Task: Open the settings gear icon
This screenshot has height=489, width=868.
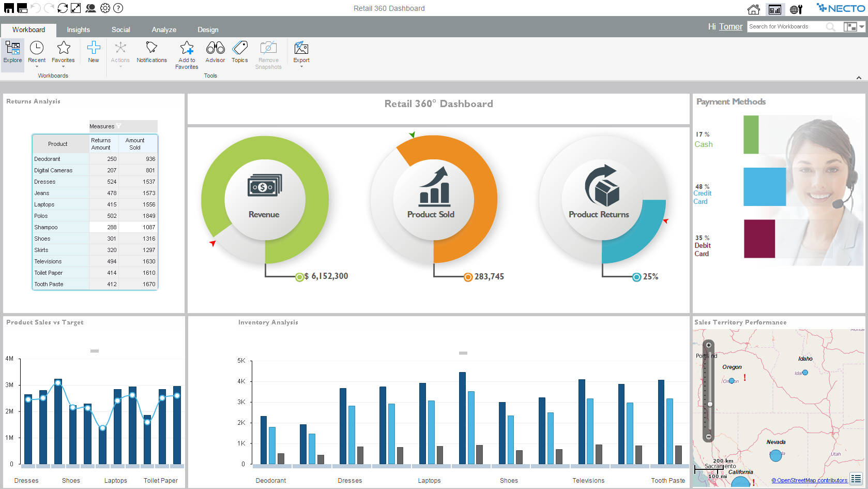Action: tap(105, 8)
